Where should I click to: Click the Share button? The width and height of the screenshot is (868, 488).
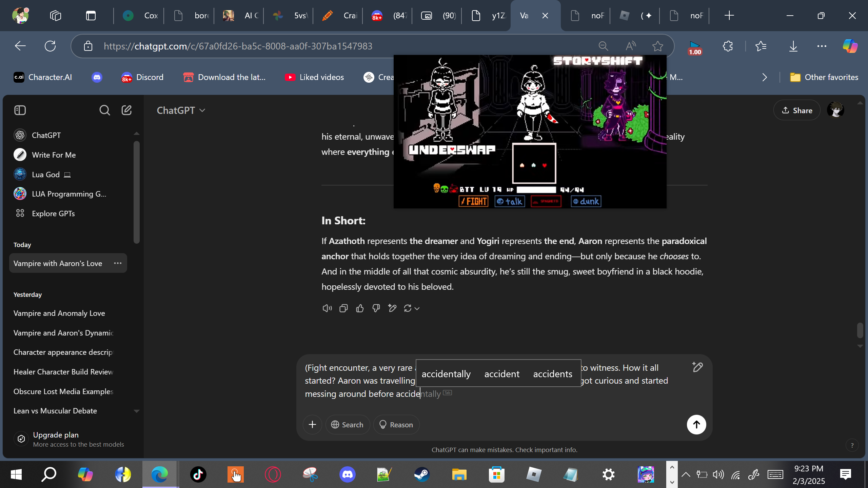coord(797,110)
